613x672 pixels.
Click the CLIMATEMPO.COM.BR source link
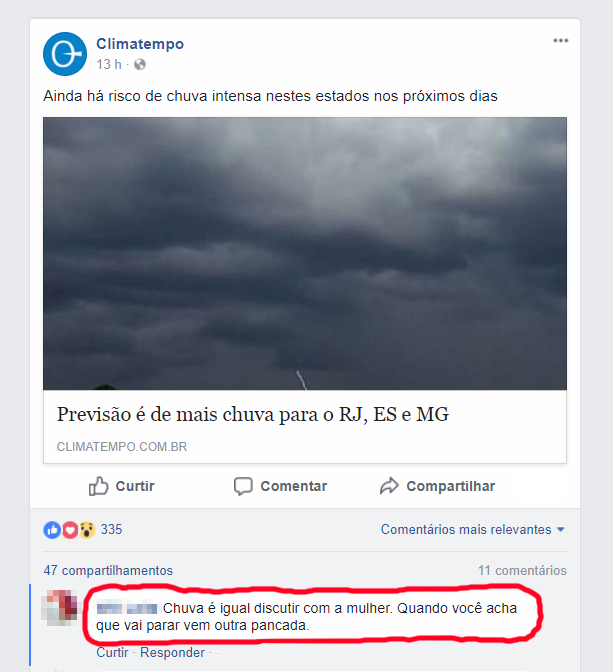pos(122,447)
